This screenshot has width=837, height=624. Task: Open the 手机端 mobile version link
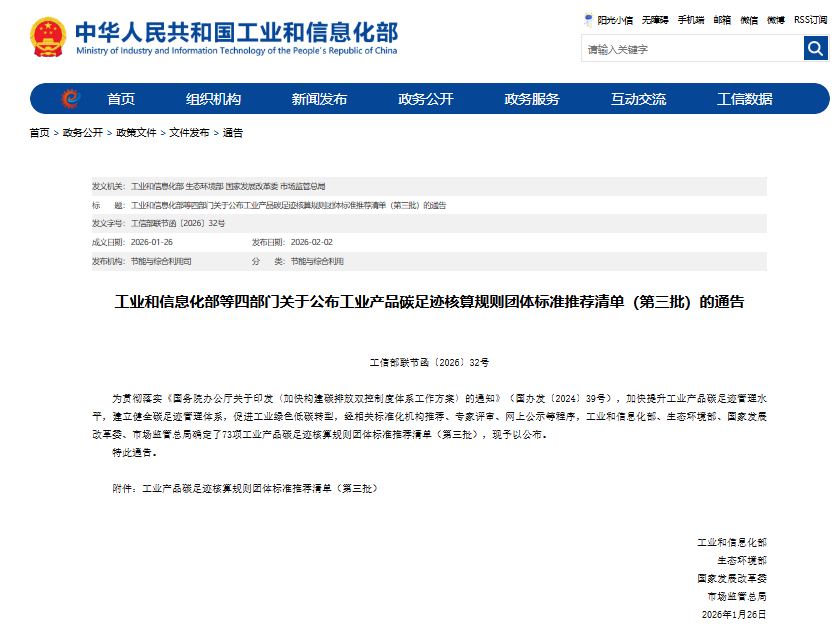coord(691,19)
